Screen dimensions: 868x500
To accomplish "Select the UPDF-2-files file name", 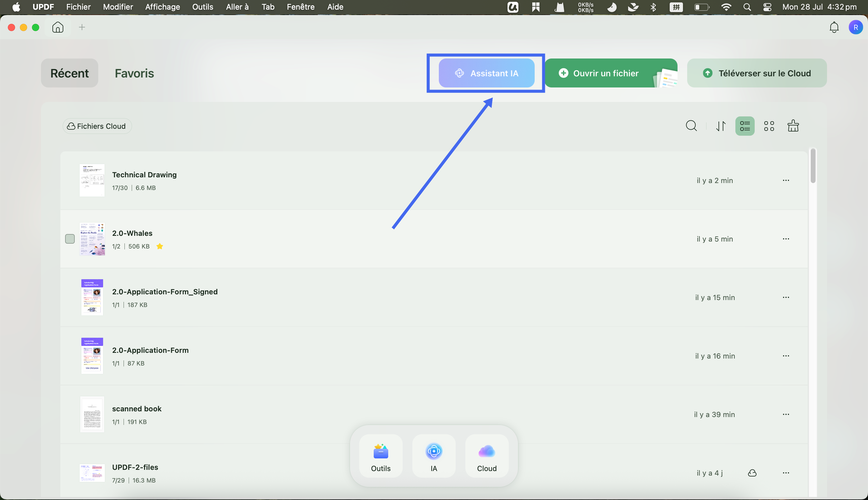I will 135,467.
